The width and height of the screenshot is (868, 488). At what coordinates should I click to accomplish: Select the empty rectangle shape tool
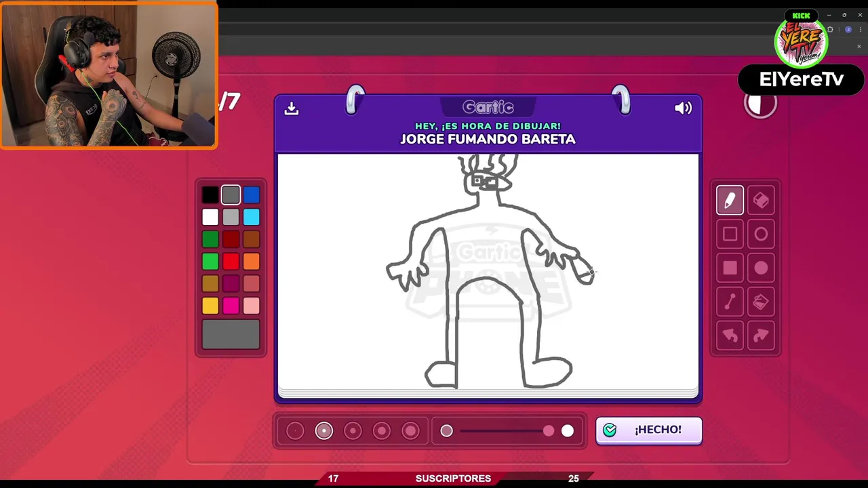point(730,234)
